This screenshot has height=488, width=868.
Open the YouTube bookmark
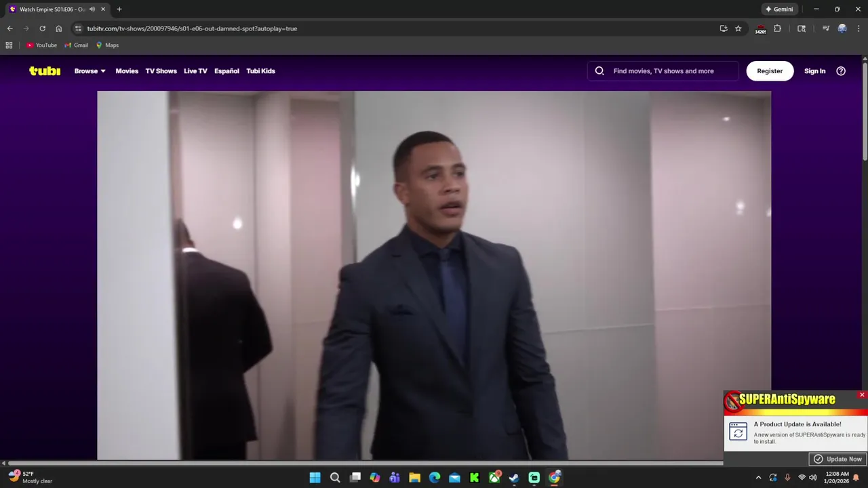click(41, 45)
